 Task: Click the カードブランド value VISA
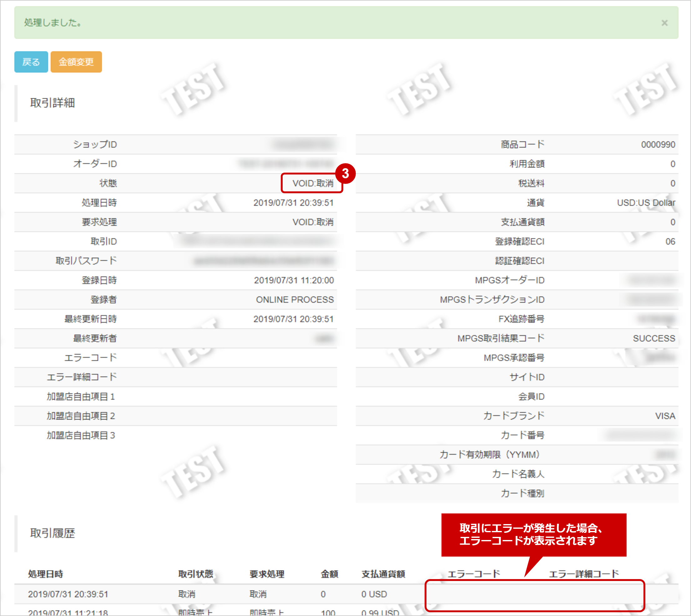click(665, 416)
